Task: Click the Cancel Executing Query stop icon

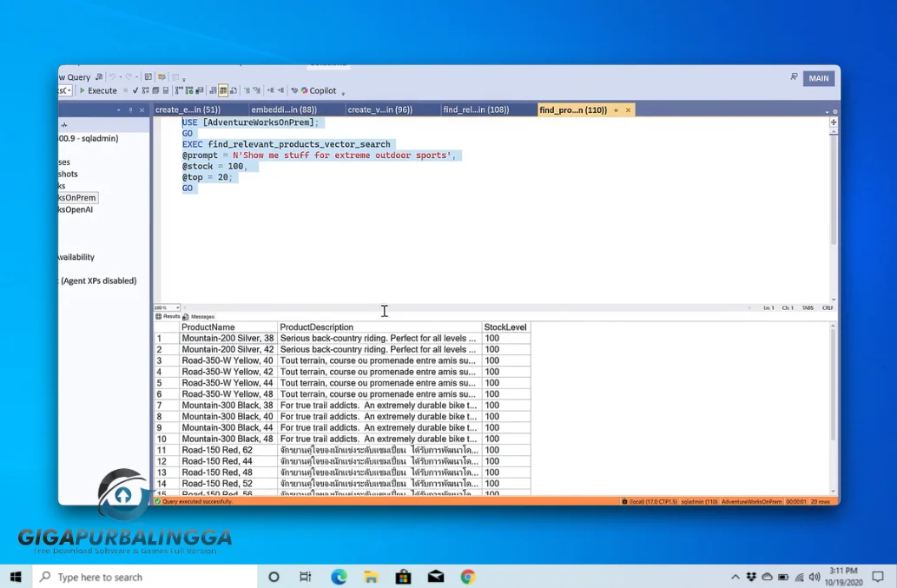Action: point(125,90)
